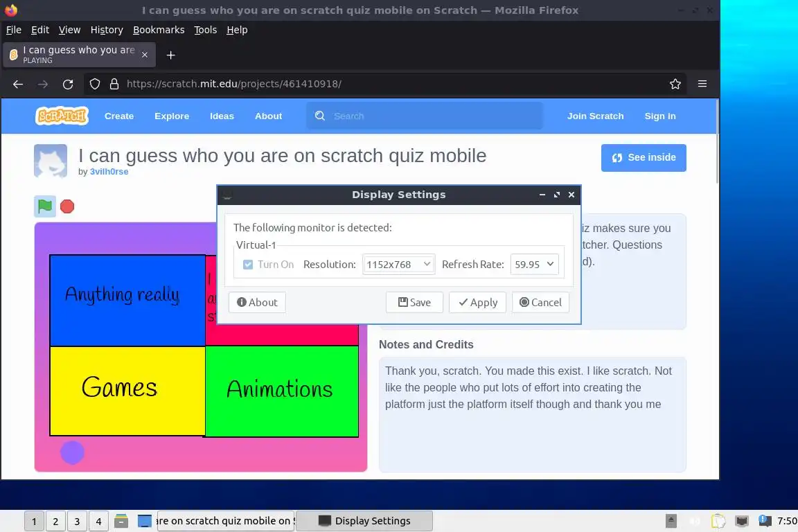Screen dimensions: 798x532
Task: Go back with the browser back arrow
Action: click(x=18, y=84)
